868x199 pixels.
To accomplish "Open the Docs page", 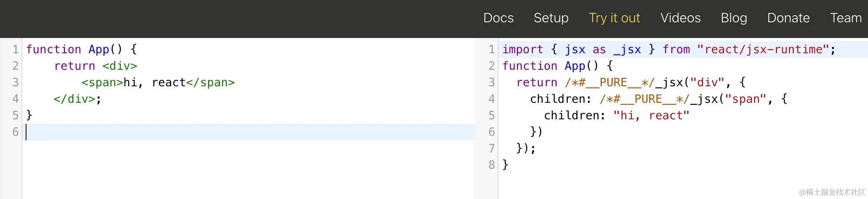I will pos(498,18).
